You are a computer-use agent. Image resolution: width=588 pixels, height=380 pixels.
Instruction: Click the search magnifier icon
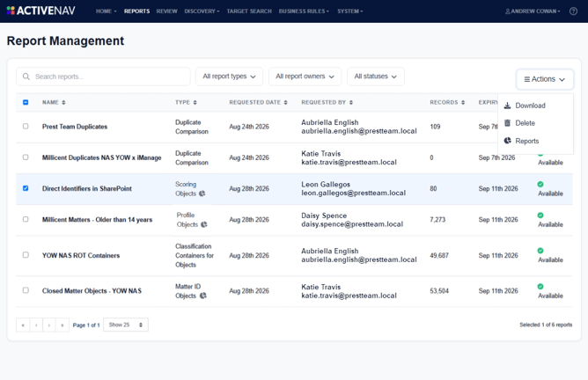(26, 77)
